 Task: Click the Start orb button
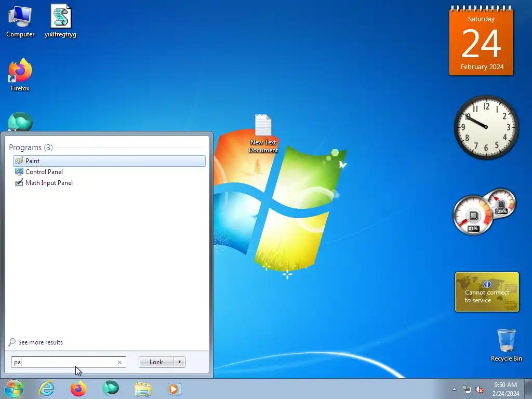tap(14, 389)
